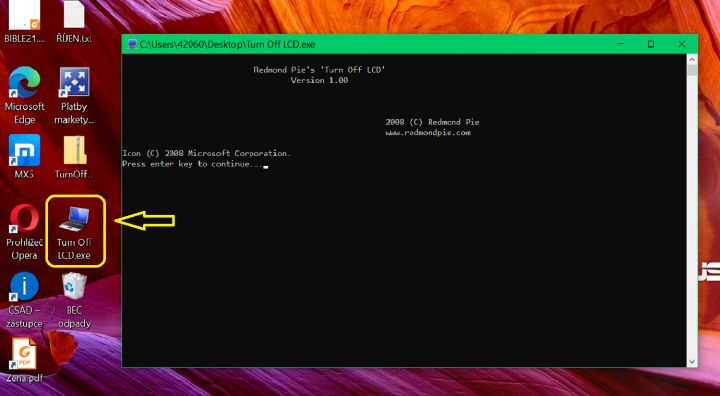This screenshot has width=720, height=396.
Task: Select the TurnOff zip archive icon
Action: (x=74, y=157)
